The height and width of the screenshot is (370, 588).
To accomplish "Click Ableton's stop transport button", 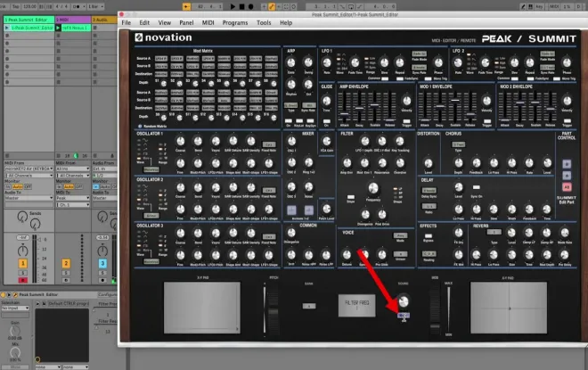I will 241,6.
